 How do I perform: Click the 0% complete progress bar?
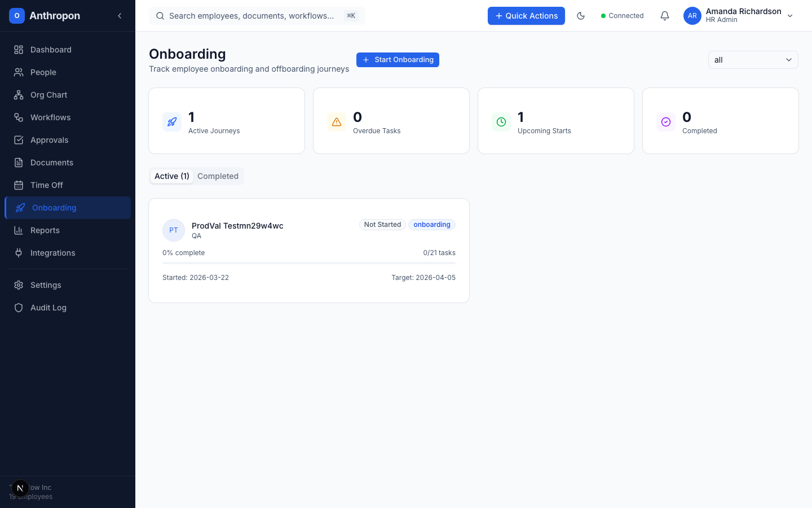point(308,262)
